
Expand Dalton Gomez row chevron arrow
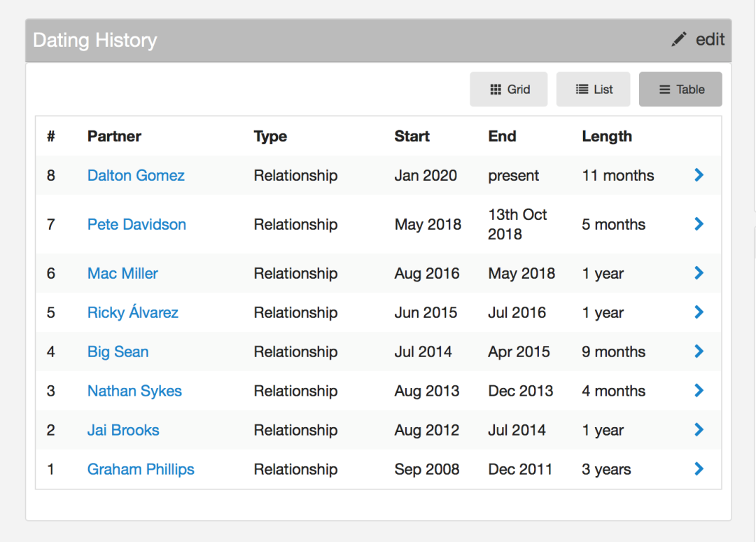click(699, 175)
